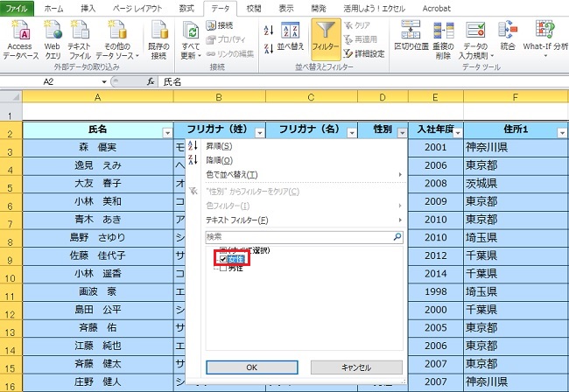Click キャンセル in the filter popup
569x392 pixels.
(x=356, y=367)
